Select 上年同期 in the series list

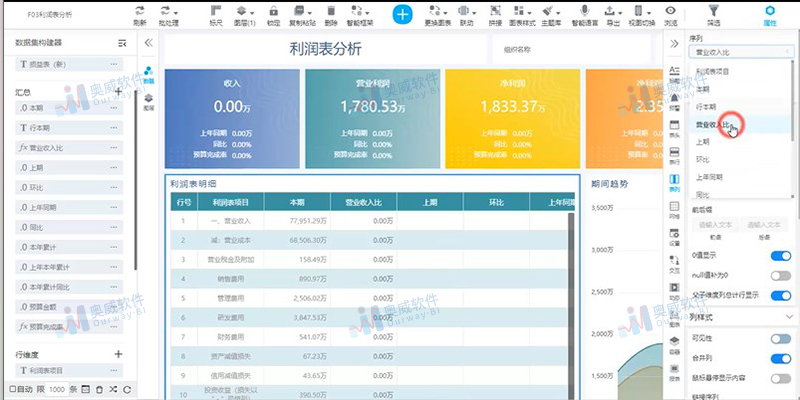740,177
